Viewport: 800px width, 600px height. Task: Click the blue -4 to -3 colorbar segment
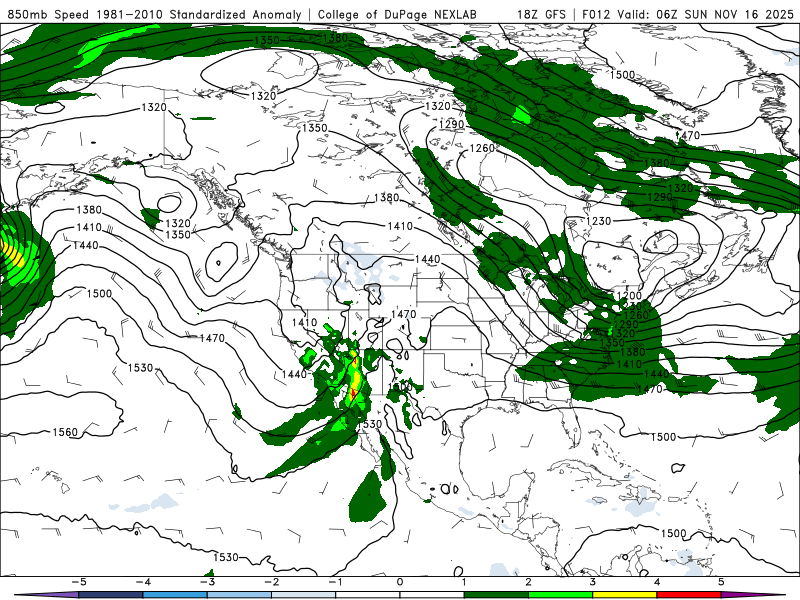(175, 595)
